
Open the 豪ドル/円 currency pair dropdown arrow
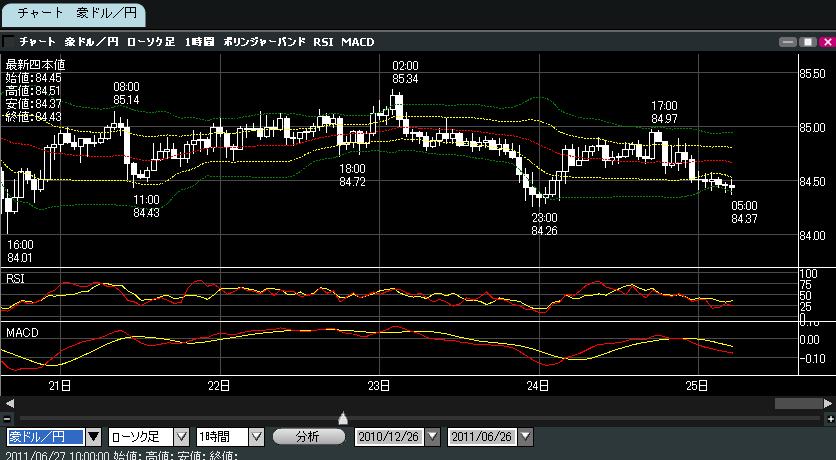pos(94,437)
